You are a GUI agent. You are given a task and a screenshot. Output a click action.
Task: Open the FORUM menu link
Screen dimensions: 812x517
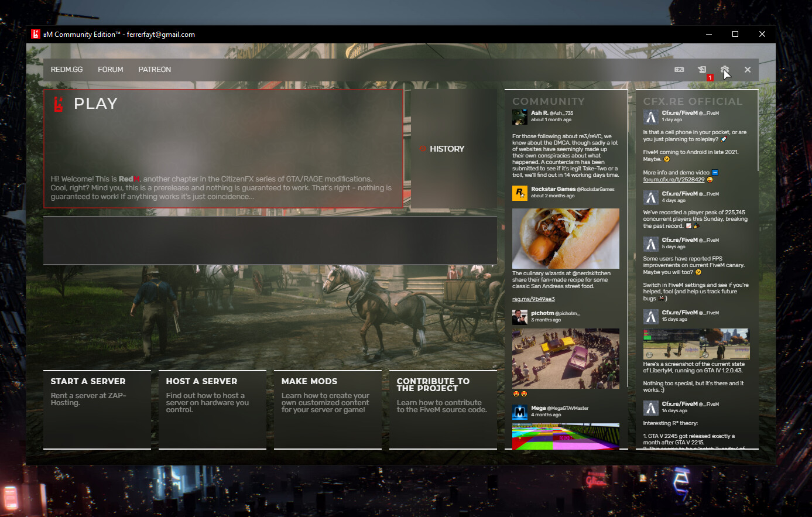pyautogui.click(x=111, y=70)
